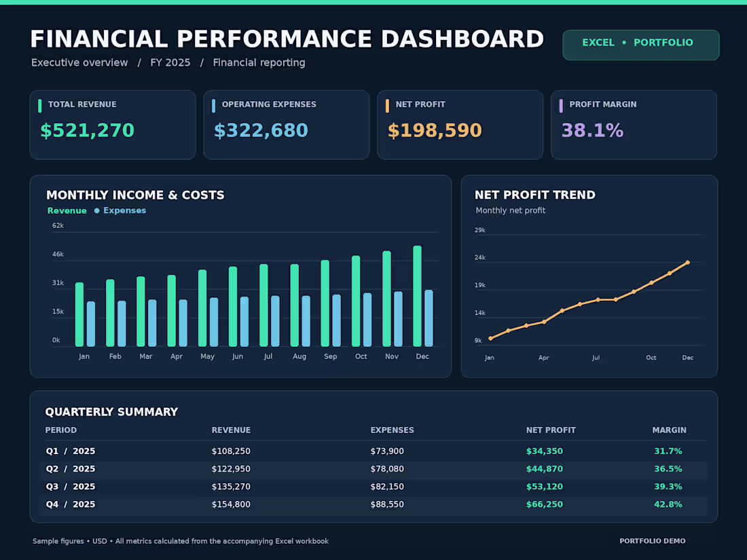Click the blue Jan expenses bar
Screen dimensions: 747x560
pos(91,324)
